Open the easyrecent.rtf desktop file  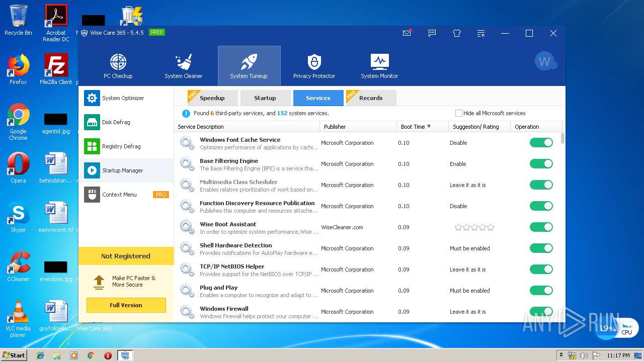(56, 217)
